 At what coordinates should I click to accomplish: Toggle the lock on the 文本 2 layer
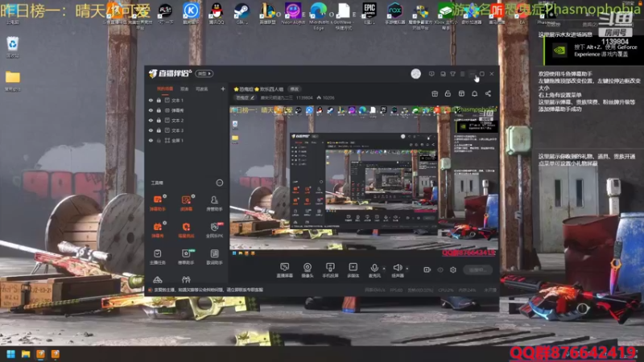pyautogui.click(x=159, y=120)
